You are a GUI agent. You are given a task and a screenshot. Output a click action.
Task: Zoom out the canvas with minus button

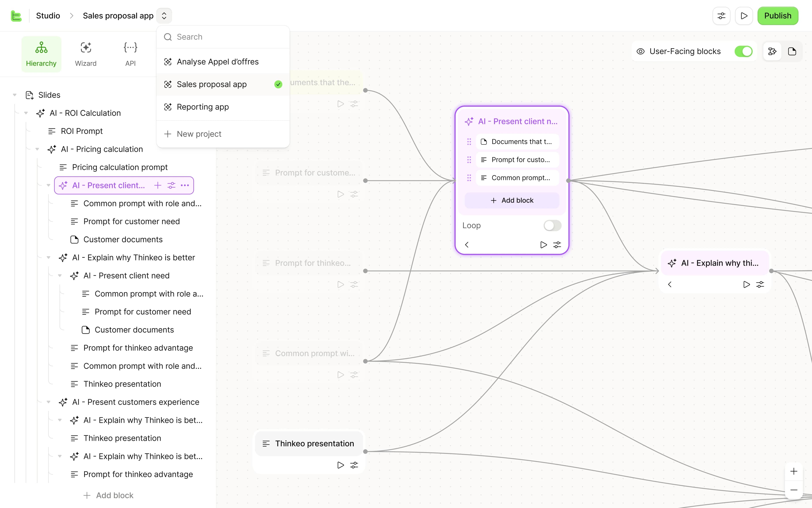click(x=793, y=490)
